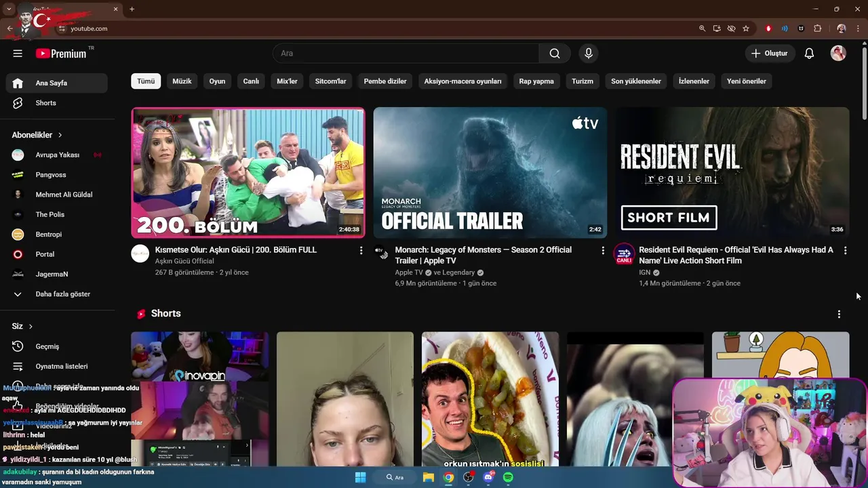The image size is (868, 488).
Task: Open Shorts from the sidebar
Action: [x=57, y=103]
